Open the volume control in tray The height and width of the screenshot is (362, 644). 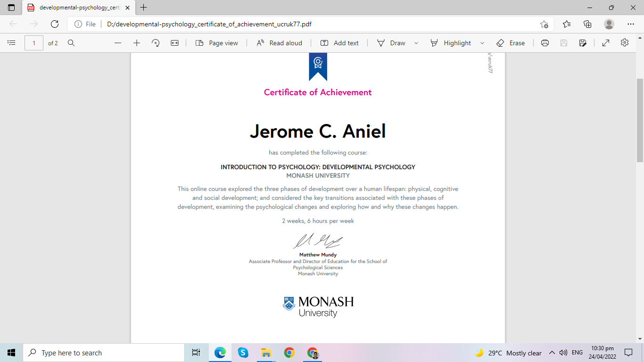tap(563, 353)
